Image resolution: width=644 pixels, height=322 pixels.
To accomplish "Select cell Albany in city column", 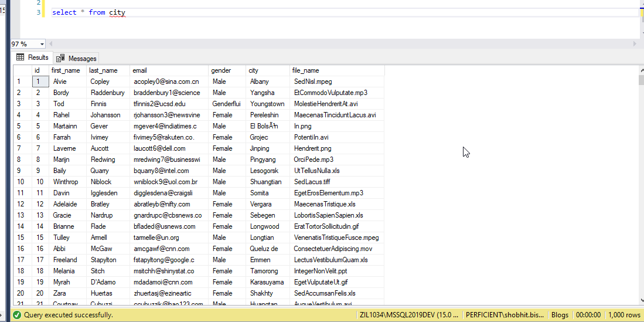I will [x=267, y=82].
